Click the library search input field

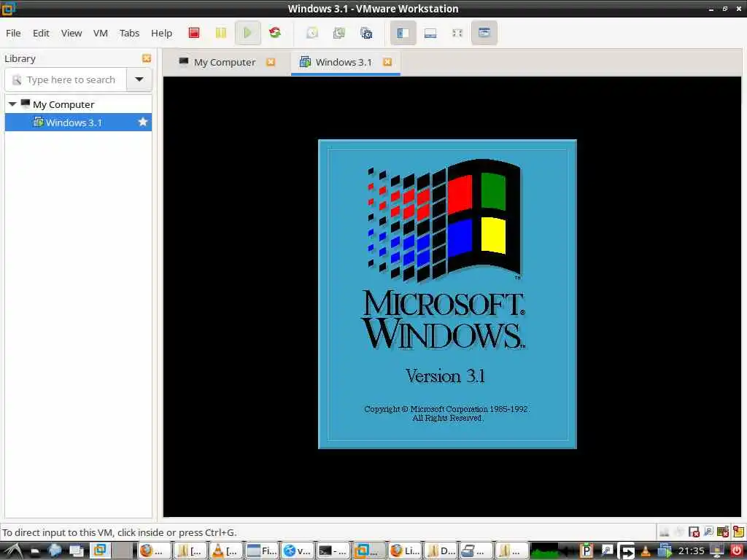tap(66, 79)
